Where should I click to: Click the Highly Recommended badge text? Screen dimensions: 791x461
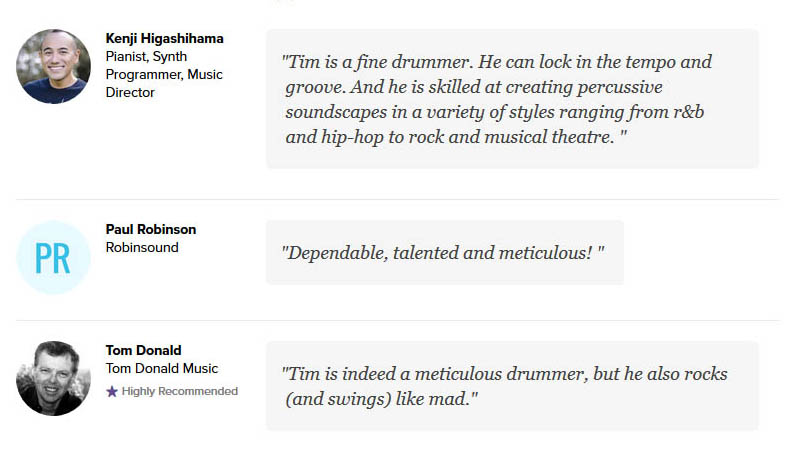(180, 391)
